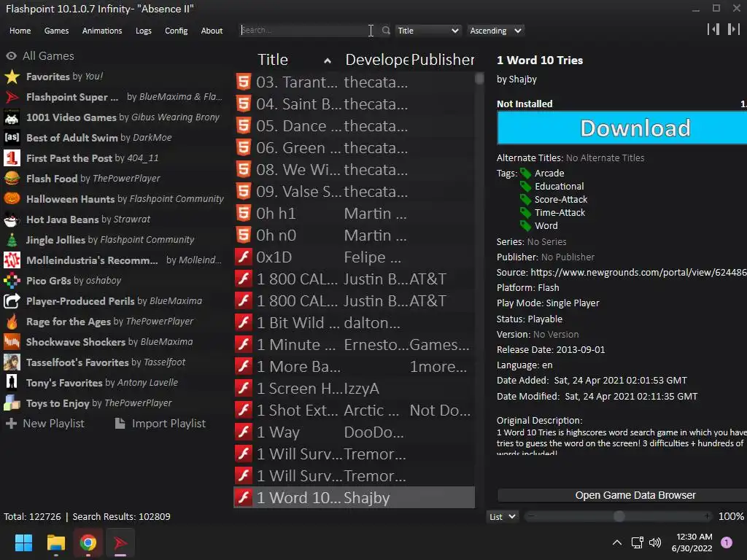747x560 pixels.
Task: Open the Home tab
Action: pos(20,31)
